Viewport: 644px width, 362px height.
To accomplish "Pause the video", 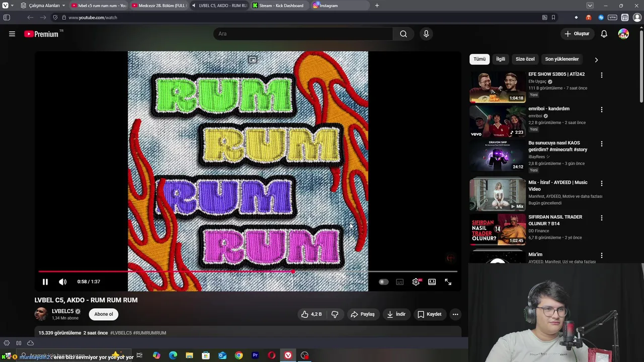I will pyautogui.click(x=45, y=282).
